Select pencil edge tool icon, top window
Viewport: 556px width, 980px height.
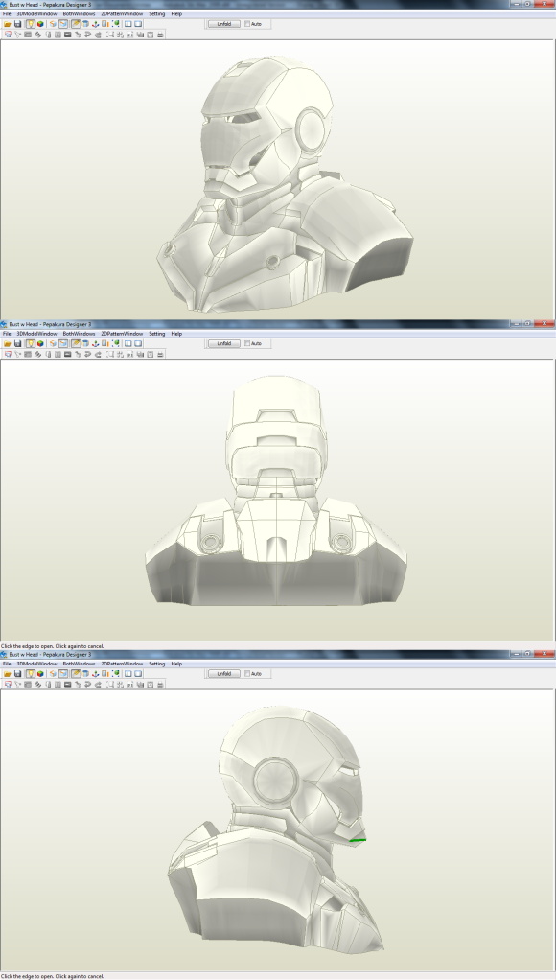coord(76,24)
